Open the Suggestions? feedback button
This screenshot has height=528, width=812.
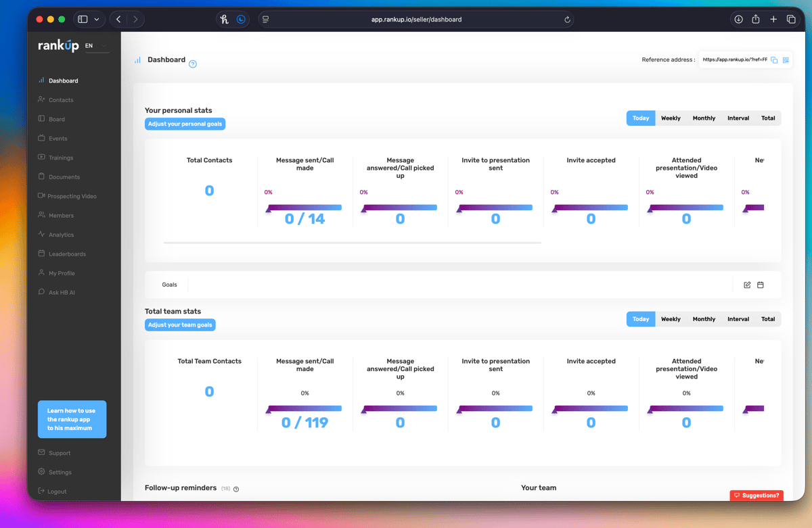[x=757, y=496]
